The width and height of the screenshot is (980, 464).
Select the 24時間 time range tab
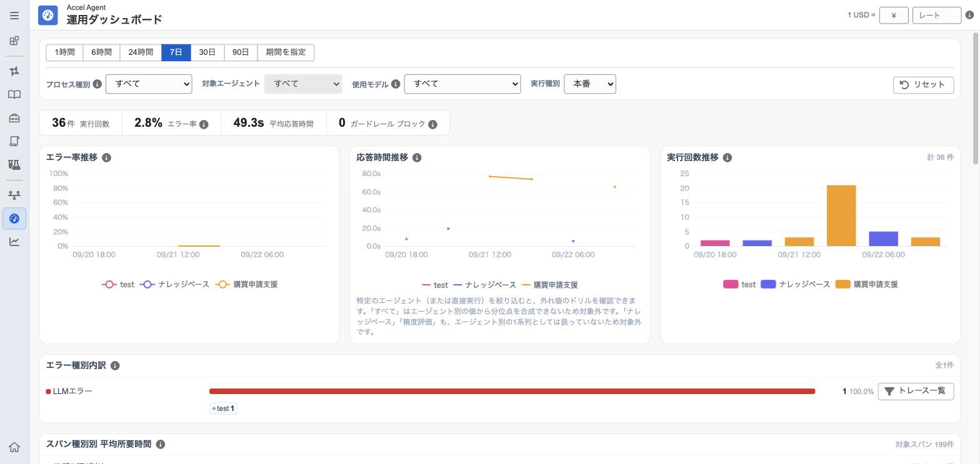point(141,52)
